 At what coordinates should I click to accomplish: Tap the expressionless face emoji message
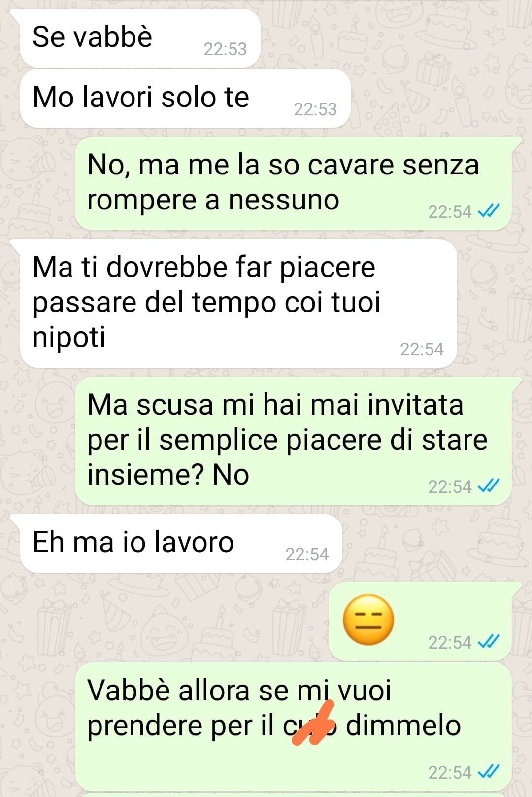368,620
